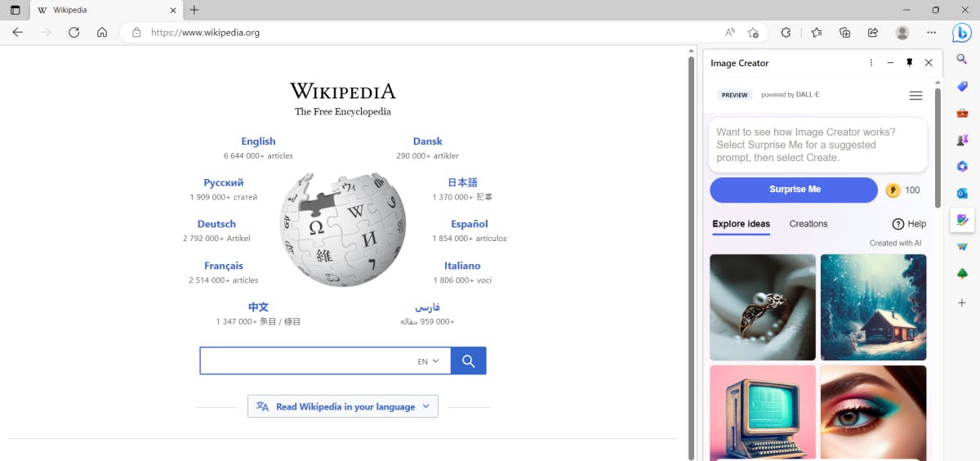Switch to the Creations tab
The image size is (980, 461).
click(x=808, y=224)
